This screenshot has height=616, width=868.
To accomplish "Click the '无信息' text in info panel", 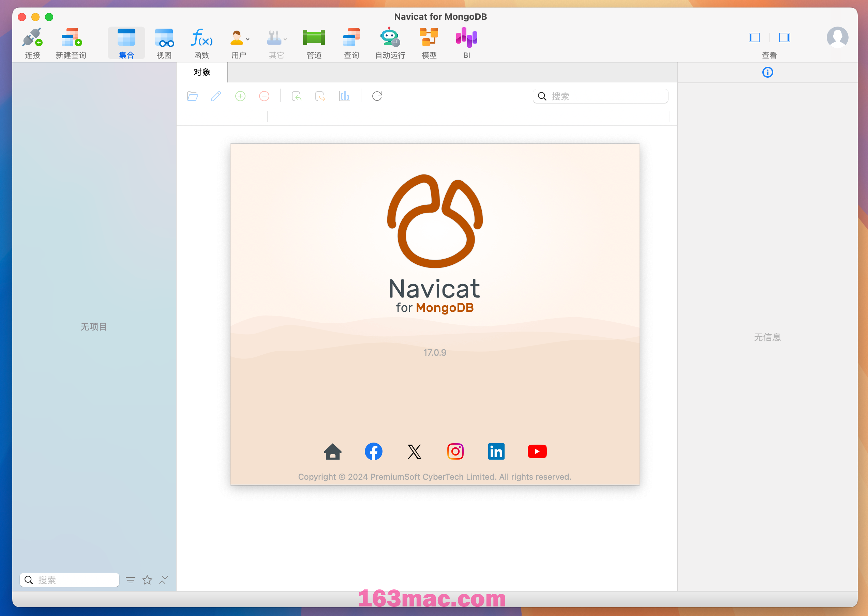I will click(767, 337).
